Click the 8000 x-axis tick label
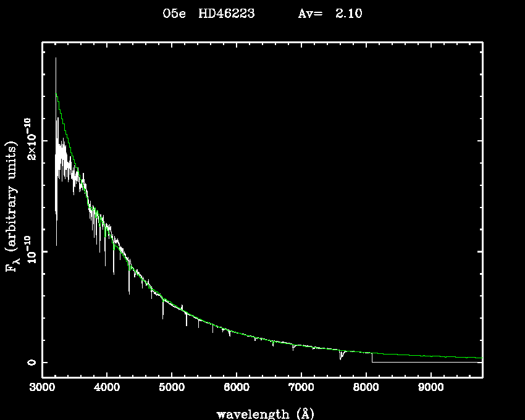This screenshot has width=525, height=420. 366,388
